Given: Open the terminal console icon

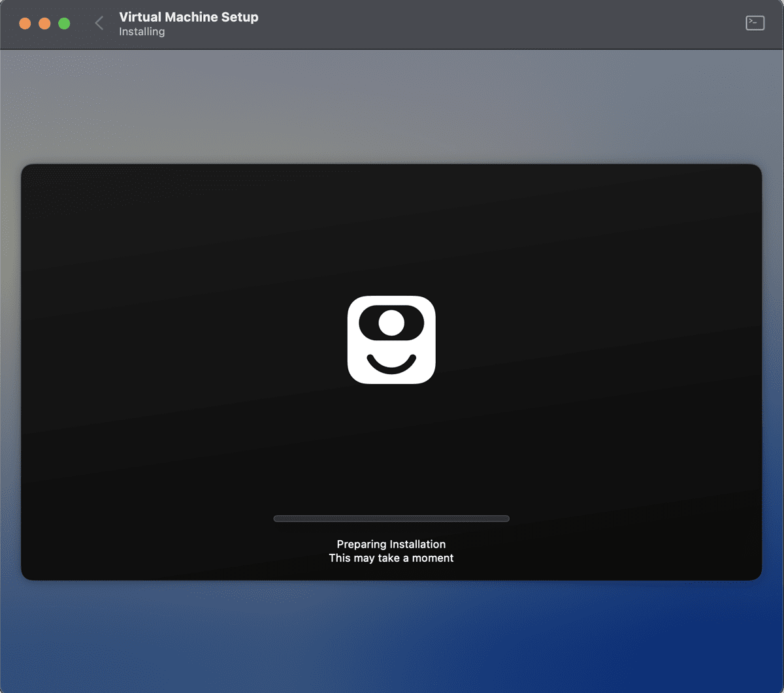Looking at the screenshot, I should click(755, 24).
